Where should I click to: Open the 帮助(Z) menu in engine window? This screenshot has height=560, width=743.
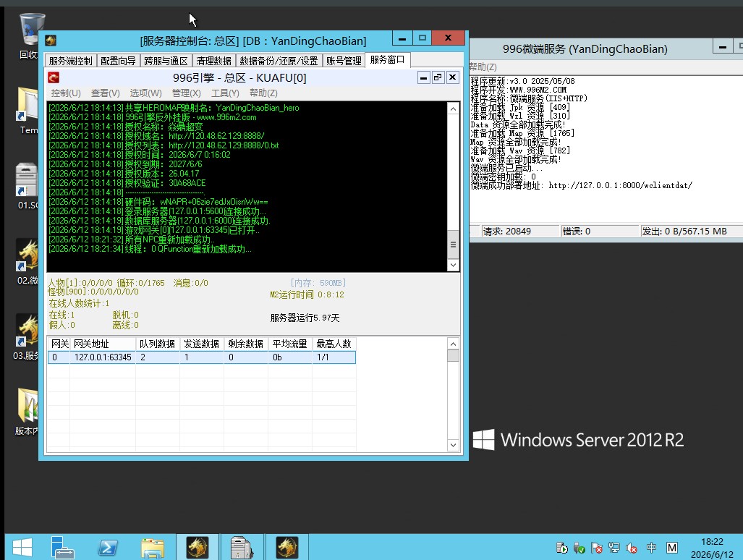263,93
